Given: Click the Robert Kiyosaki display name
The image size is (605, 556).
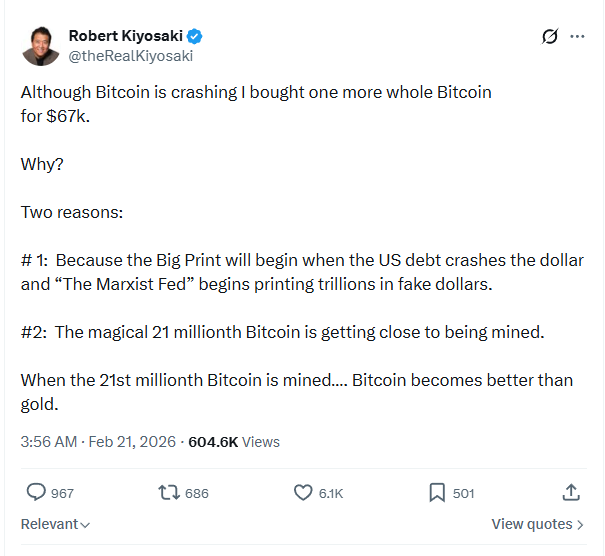Looking at the screenshot, I should pyautogui.click(x=125, y=36).
